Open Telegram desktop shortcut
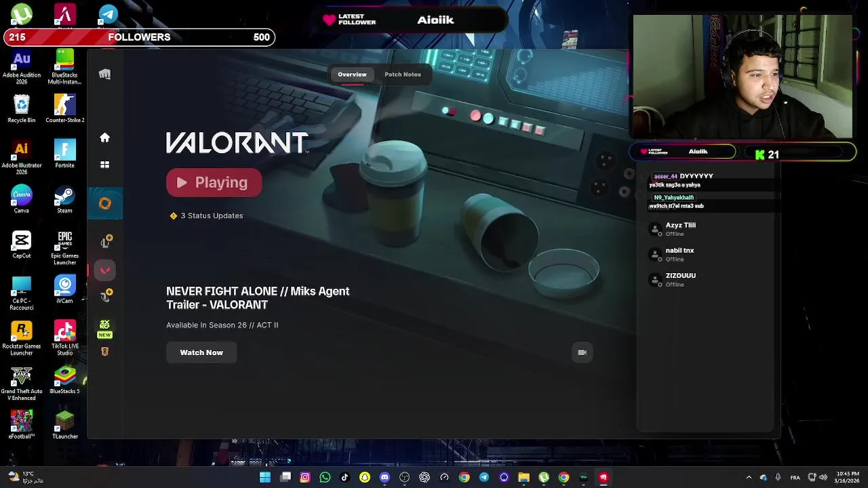This screenshot has height=488, width=868. click(x=108, y=14)
